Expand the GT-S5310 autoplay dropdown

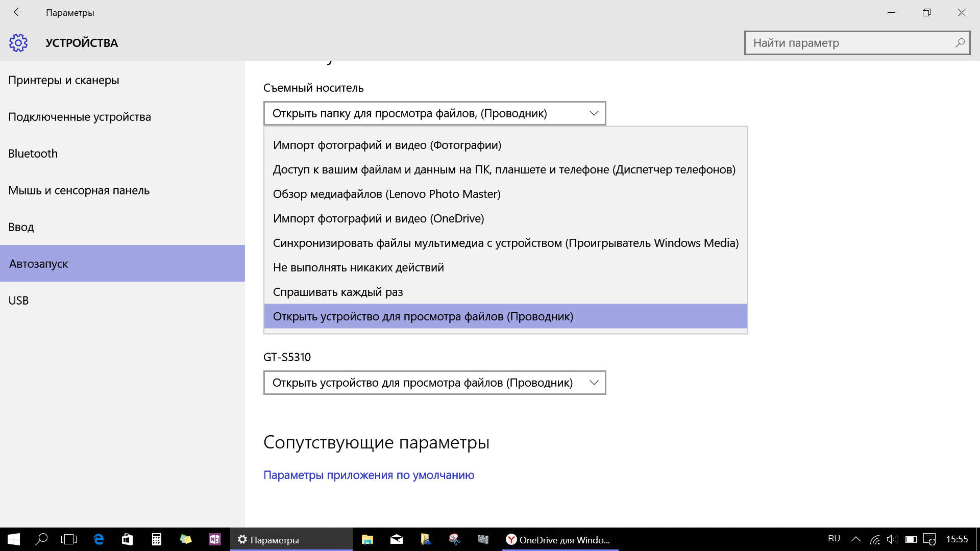[x=435, y=383]
